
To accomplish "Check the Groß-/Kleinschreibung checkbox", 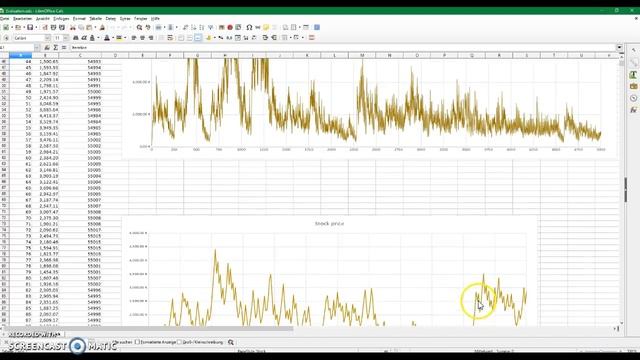I will (x=179, y=342).
